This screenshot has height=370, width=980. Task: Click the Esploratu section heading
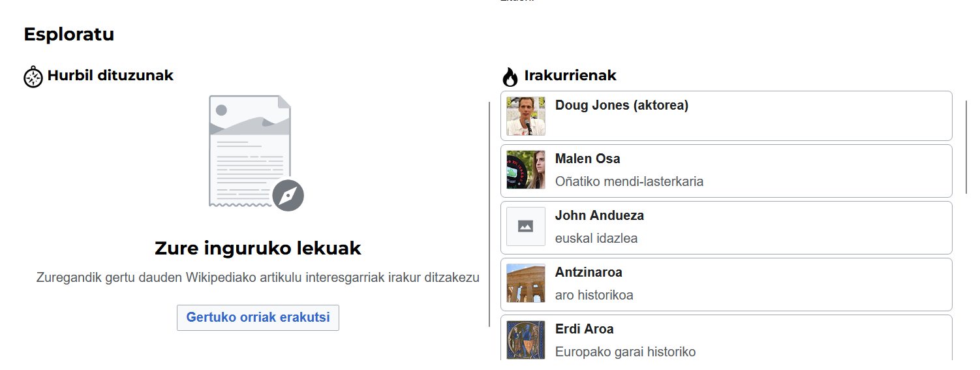(69, 35)
